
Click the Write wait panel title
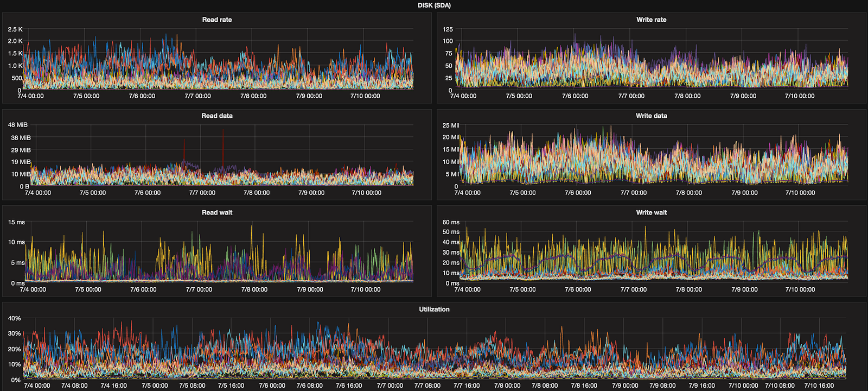tap(651, 212)
